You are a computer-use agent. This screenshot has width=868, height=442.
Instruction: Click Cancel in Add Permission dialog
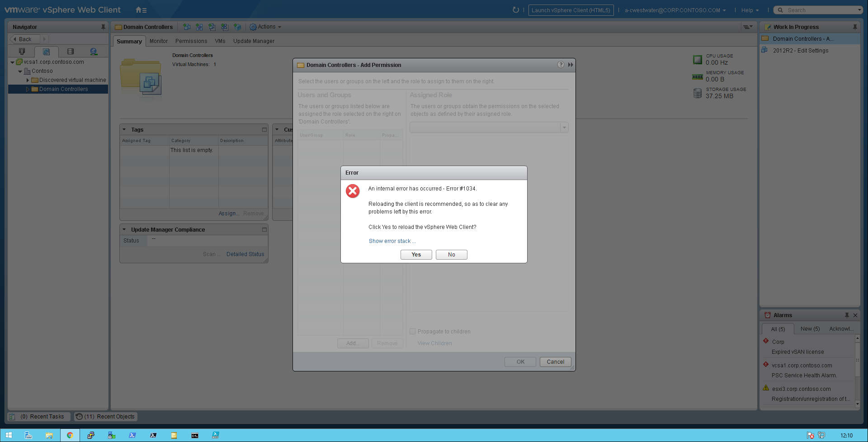click(x=556, y=362)
